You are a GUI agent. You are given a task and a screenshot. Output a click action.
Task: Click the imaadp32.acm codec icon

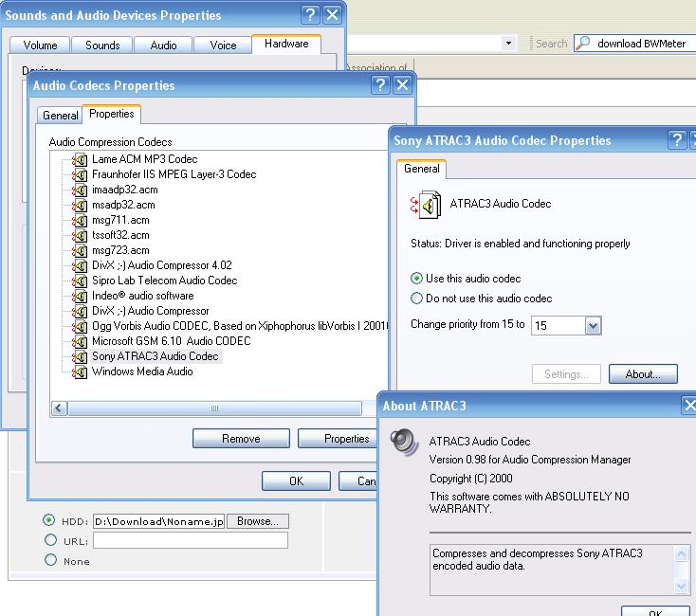point(80,190)
